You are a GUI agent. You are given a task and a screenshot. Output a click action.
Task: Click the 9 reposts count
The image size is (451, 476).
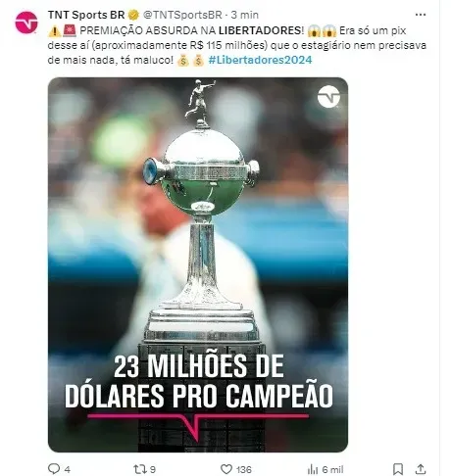click(153, 469)
